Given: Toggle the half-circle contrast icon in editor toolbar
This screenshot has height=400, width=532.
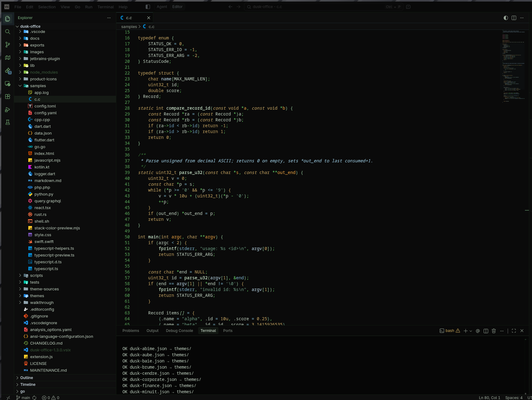Looking at the screenshot, I should click(x=506, y=18).
